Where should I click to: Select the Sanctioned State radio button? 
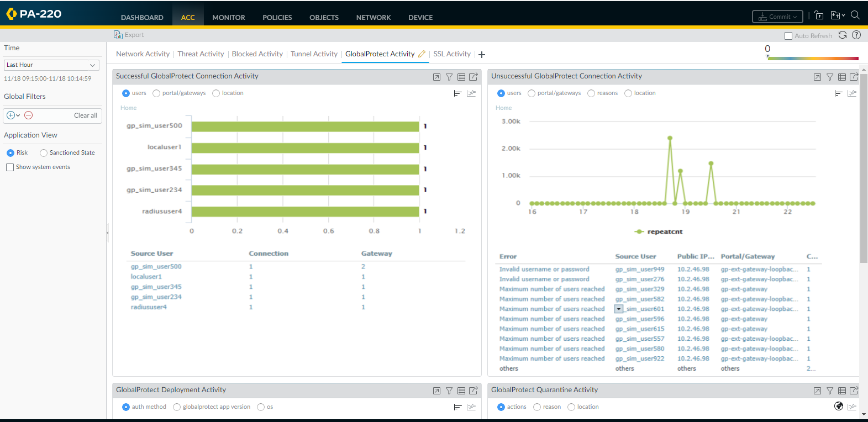pos(44,153)
